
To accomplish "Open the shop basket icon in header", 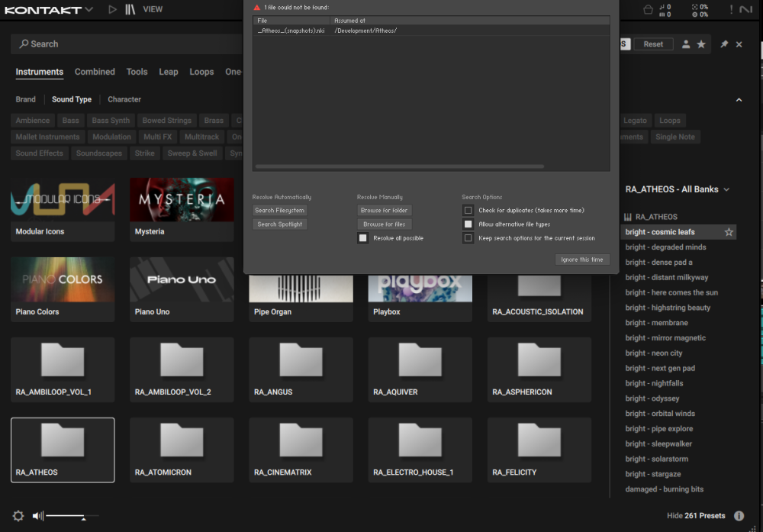I will coord(648,10).
